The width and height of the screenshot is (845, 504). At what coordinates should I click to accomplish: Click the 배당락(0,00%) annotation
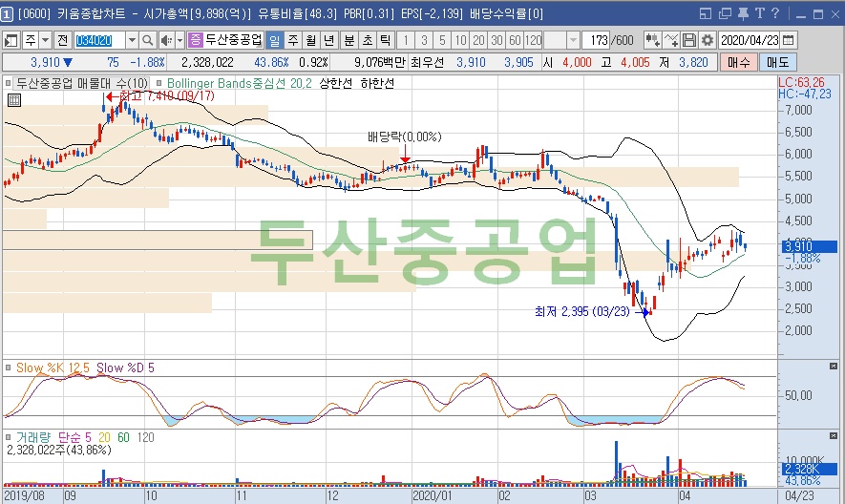click(x=405, y=136)
